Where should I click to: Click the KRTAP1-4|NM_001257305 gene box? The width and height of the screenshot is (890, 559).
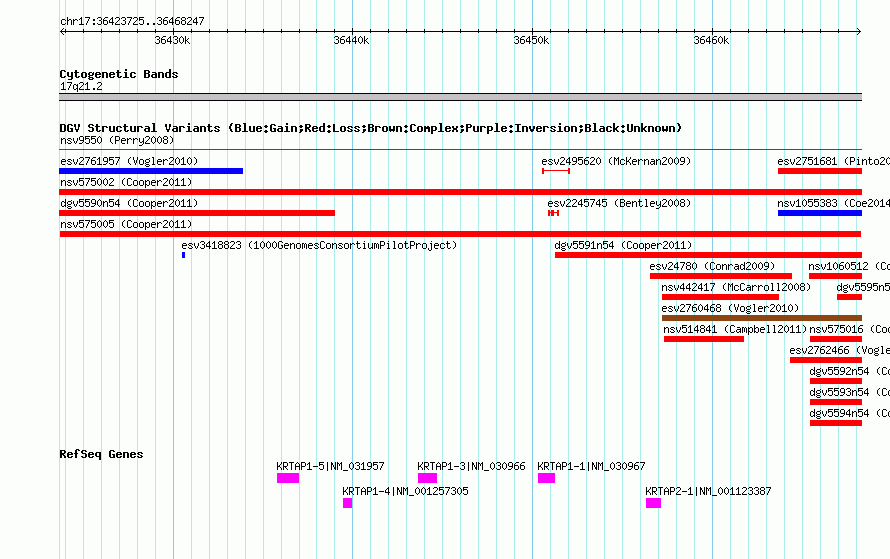pyautogui.click(x=347, y=503)
